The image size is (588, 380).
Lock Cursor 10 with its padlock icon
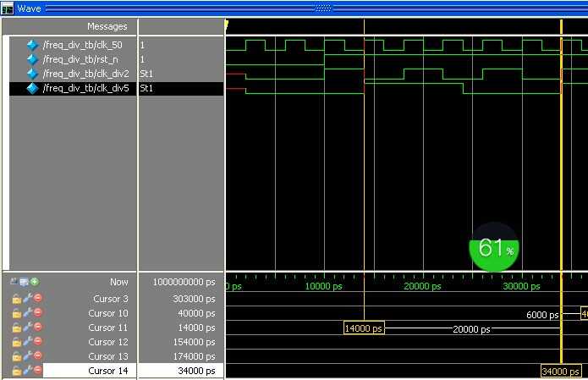tap(17, 313)
